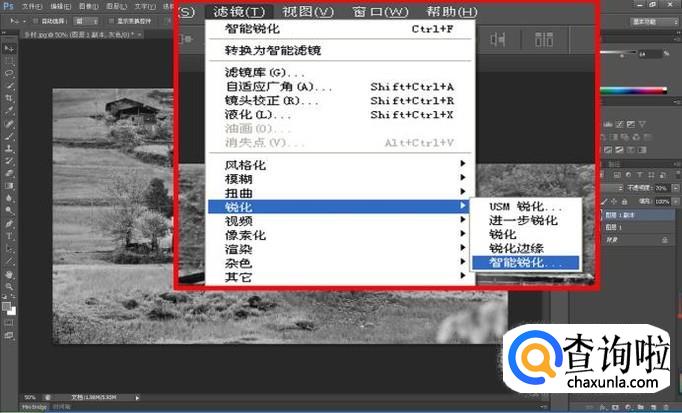Choose 液化(L)... filter
This screenshot has height=413, width=682.
point(340,114)
